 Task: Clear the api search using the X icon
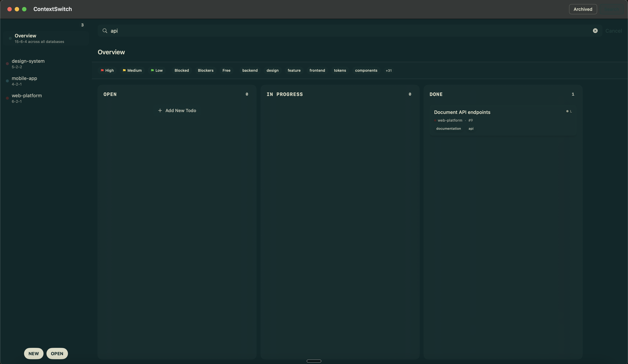point(595,31)
